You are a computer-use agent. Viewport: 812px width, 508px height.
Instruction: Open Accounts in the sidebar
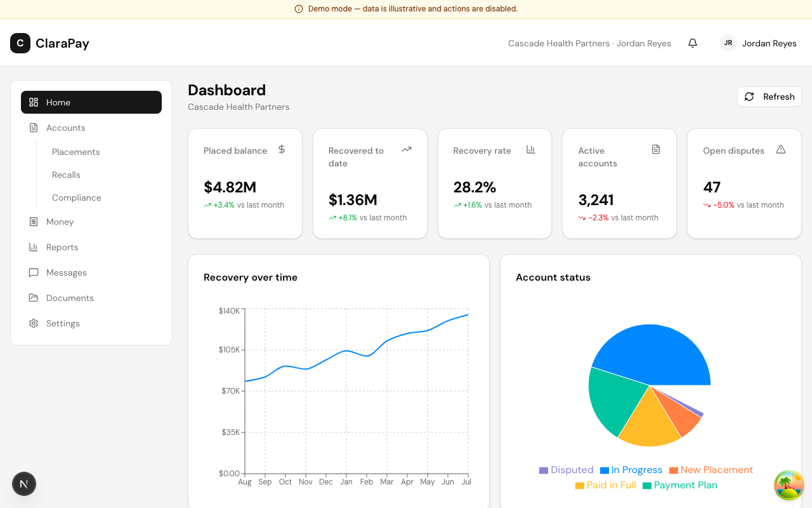[91, 128]
